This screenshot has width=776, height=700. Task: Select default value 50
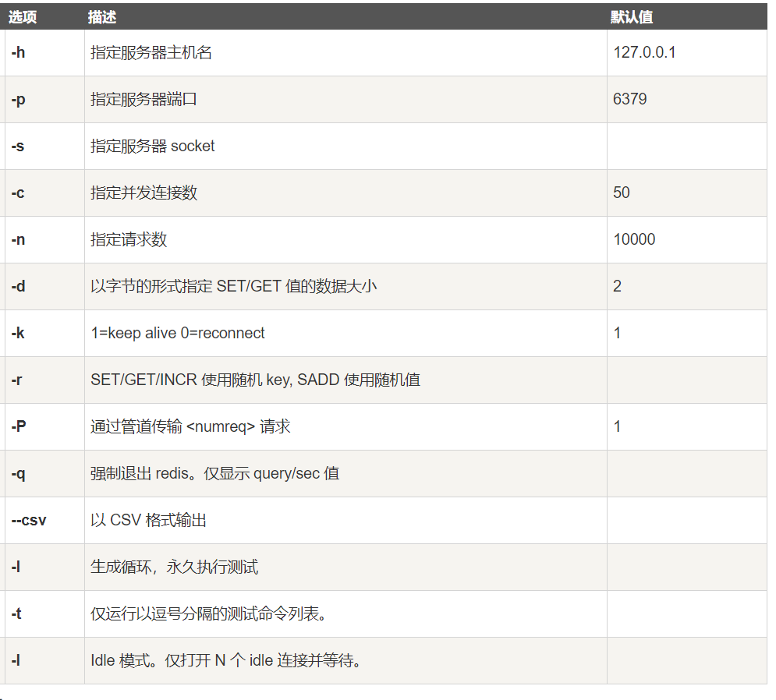(x=622, y=193)
